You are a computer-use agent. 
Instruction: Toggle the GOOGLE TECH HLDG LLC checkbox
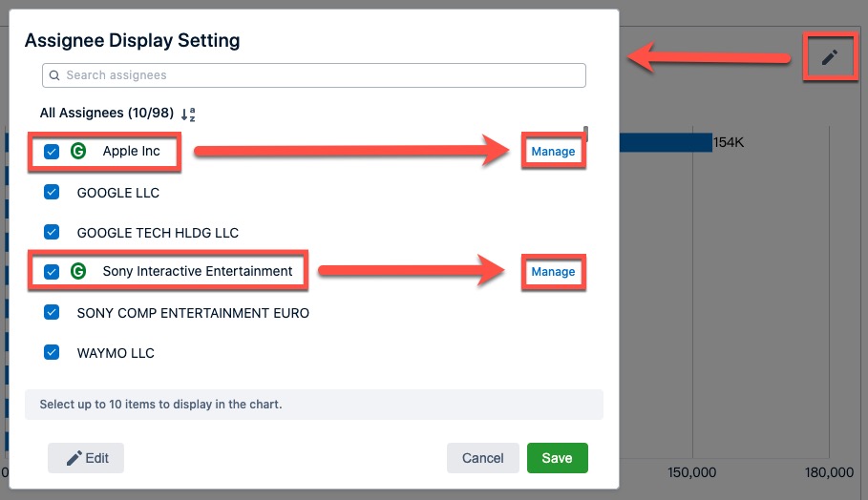click(53, 232)
